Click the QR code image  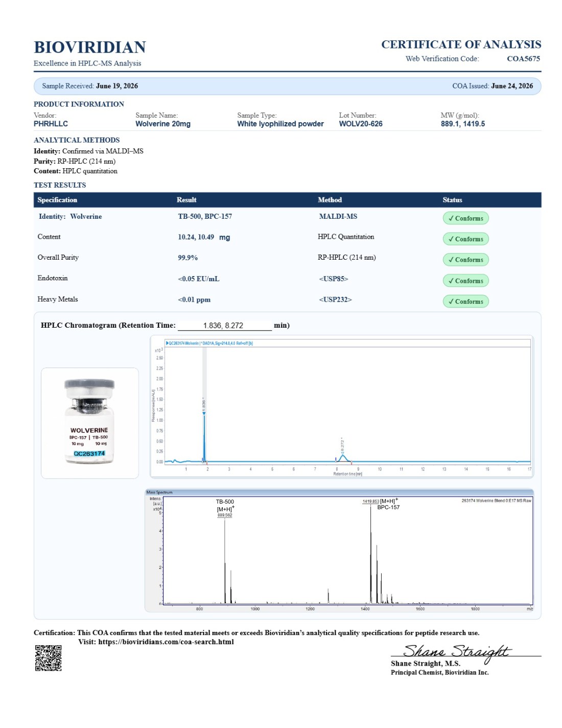[x=49, y=657]
